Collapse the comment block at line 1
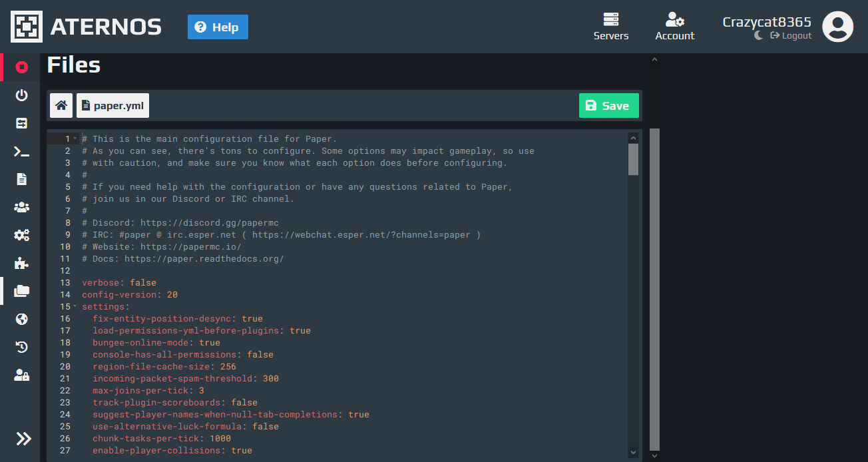868x462 pixels. coord(75,138)
